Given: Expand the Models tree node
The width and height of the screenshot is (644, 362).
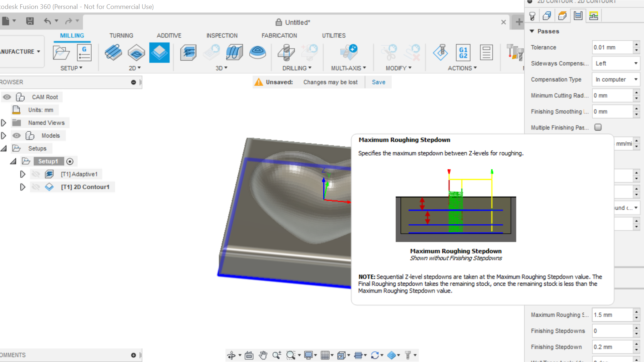Looking at the screenshot, I should pos(4,136).
